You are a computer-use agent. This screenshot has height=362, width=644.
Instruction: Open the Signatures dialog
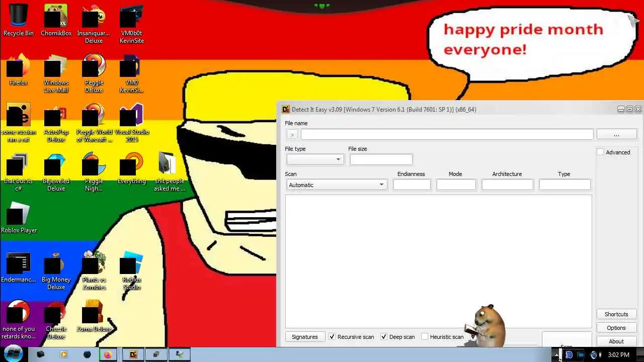305,337
